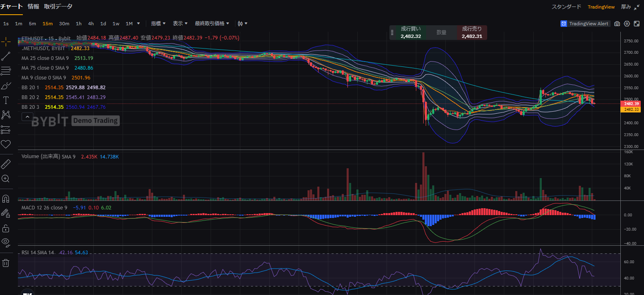
Task: Select the MACD 12 26 close 9 legend
Action: 44,208
